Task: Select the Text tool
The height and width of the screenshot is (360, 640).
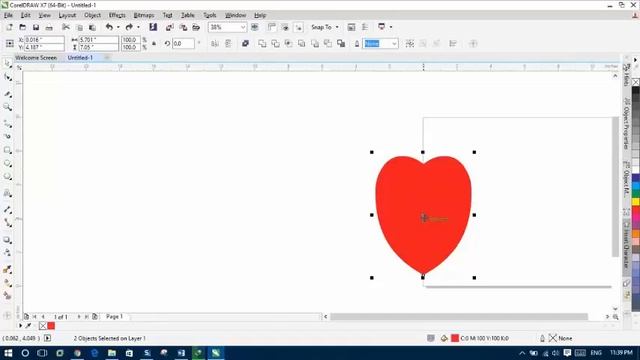Action: click(8, 193)
